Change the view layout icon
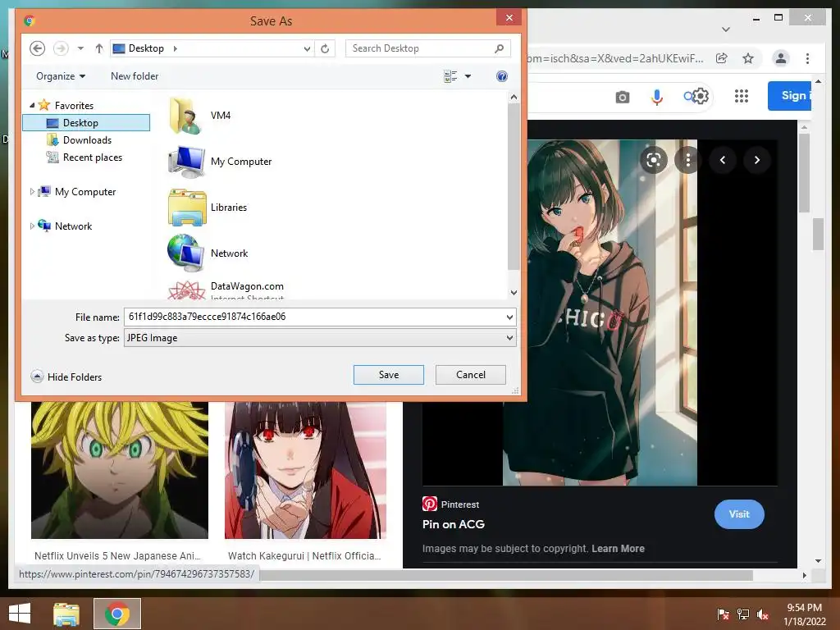The width and height of the screenshot is (840, 630). pos(450,76)
